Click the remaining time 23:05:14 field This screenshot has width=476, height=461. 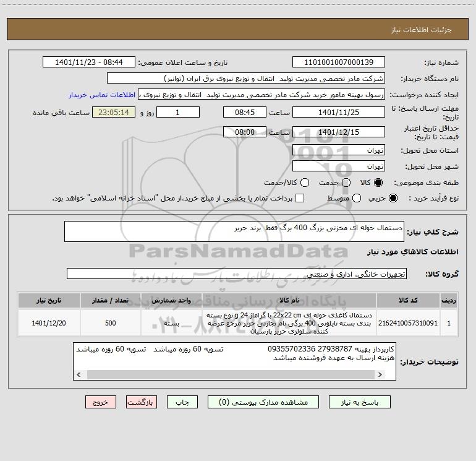pos(114,112)
